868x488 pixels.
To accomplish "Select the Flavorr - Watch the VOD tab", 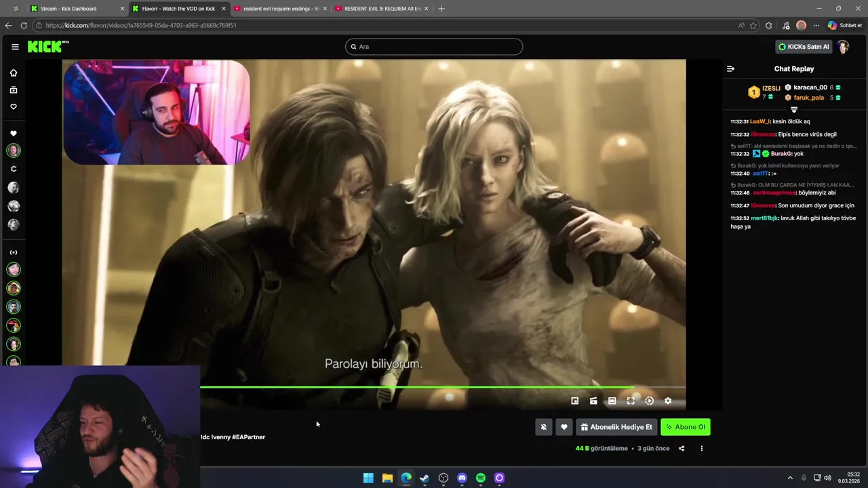I will click(x=178, y=9).
